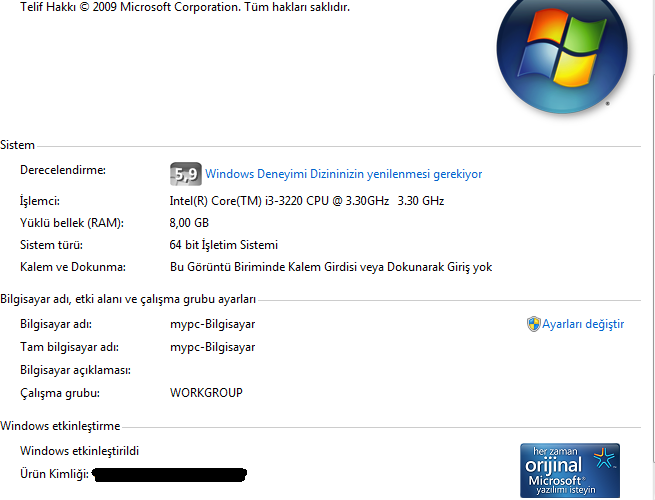Click the Windows logo orb
The width and height of the screenshot is (655, 500).
562,51
